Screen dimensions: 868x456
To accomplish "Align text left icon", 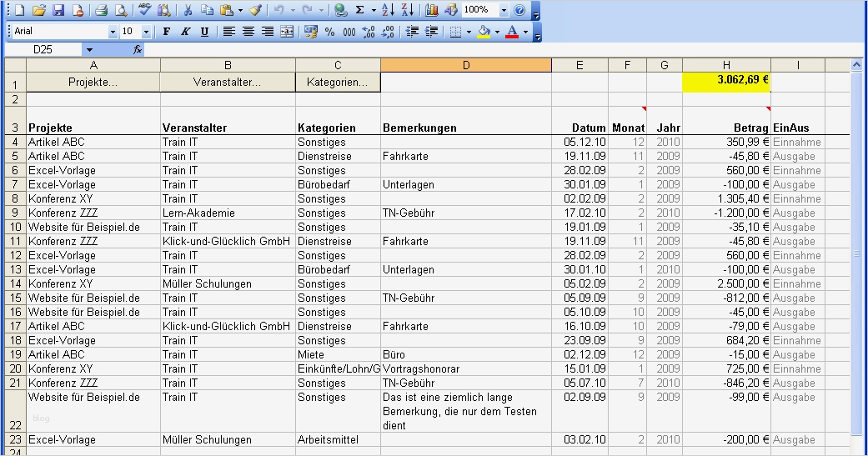I will tap(228, 32).
